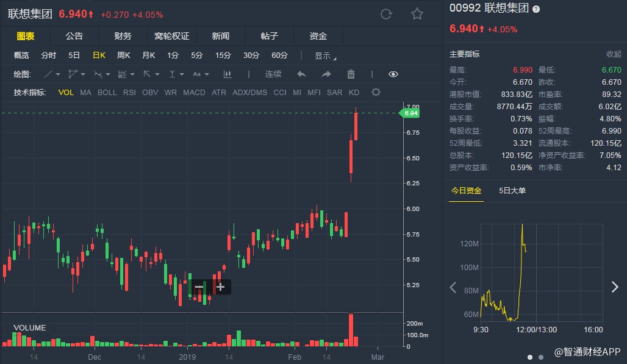Click the 6.94 current price marker
The height and width of the screenshot is (364, 627).
pos(410,113)
